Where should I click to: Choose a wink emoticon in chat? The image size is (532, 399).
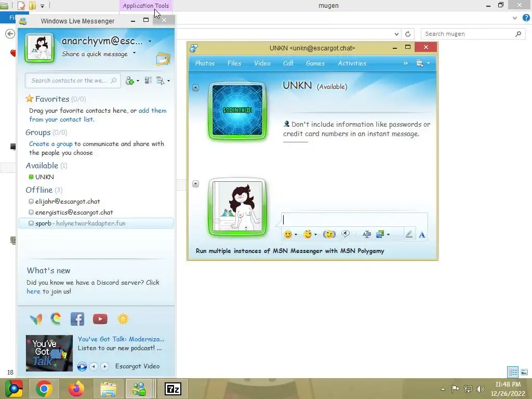tap(308, 234)
